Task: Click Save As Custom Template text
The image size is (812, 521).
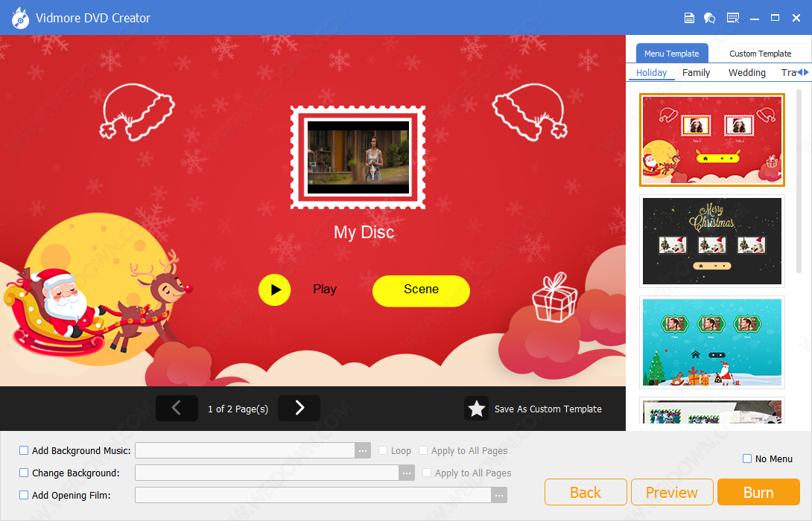Action: [x=548, y=409]
